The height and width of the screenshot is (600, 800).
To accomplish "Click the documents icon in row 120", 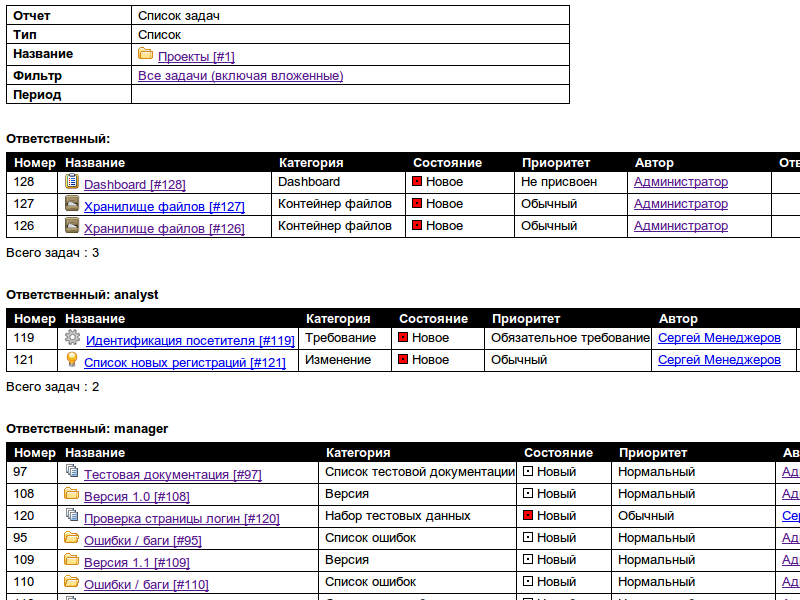I will coord(72,516).
